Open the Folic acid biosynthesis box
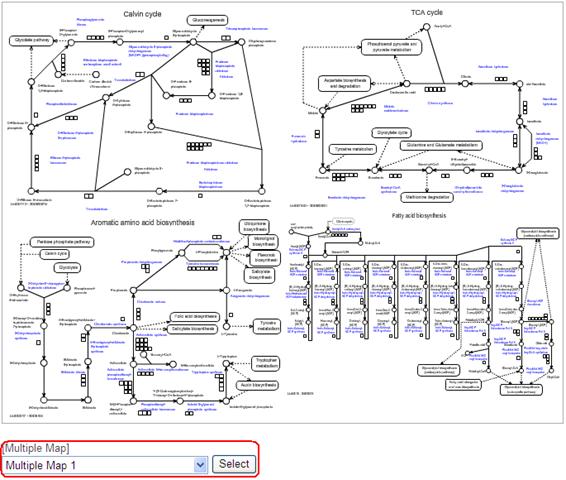Image resolution: width=566 pixels, height=480 pixels. click(x=195, y=317)
